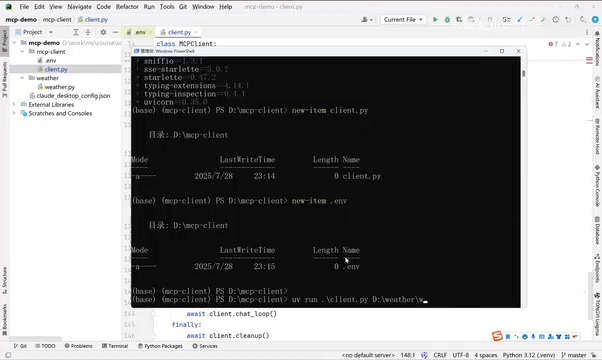
Task: Click the rollback/undo icon in toolbar
Action: tap(567, 20)
